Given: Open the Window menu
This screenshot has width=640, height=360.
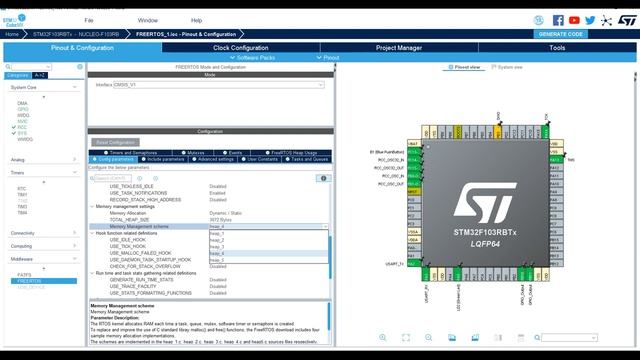Looking at the screenshot, I should coord(147,20).
